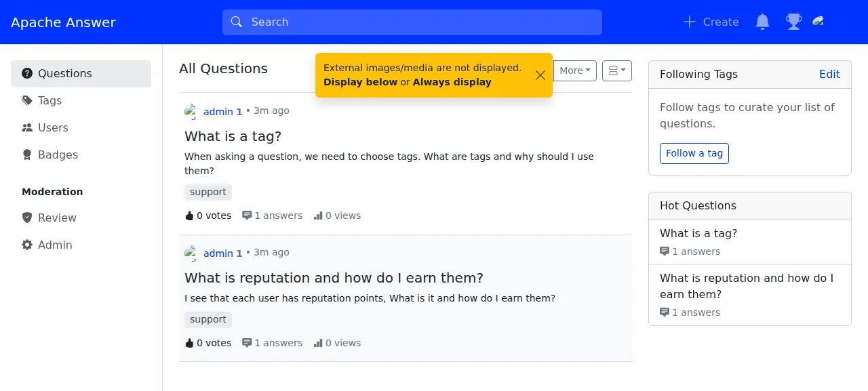Image resolution: width=868 pixels, height=391 pixels.
Task: Click thumbs-up votes icon on 'What is a tag?'
Action: click(x=189, y=215)
